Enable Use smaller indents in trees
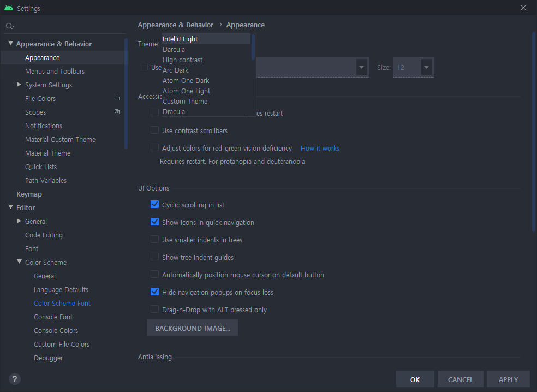 (x=155, y=240)
